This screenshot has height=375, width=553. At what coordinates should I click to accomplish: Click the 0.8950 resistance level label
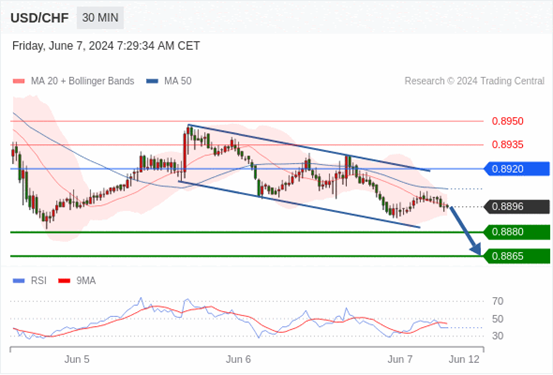click(508, 121)
